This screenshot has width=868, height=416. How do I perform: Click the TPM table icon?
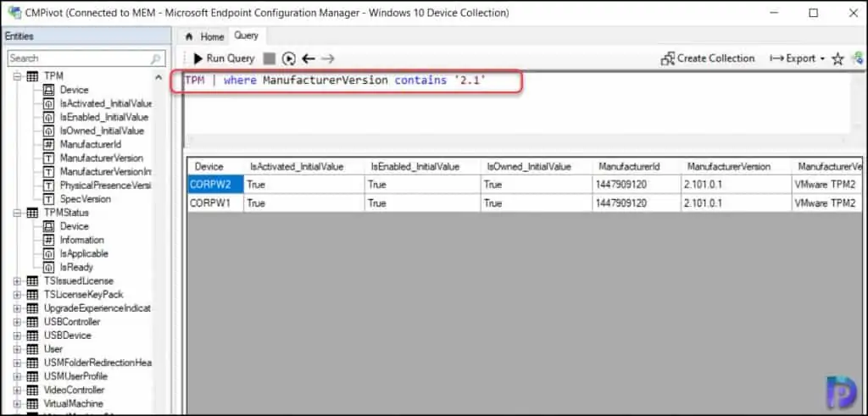[x=33, y=76]
